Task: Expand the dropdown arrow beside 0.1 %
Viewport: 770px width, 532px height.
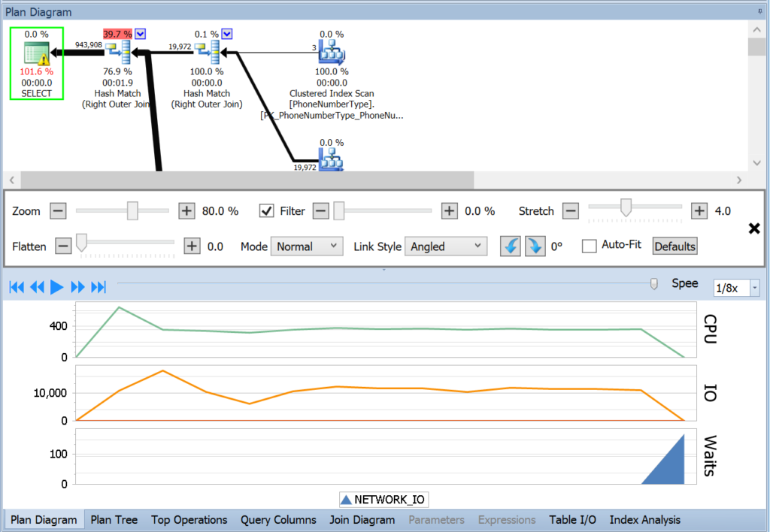Action: tap(227, 34)
